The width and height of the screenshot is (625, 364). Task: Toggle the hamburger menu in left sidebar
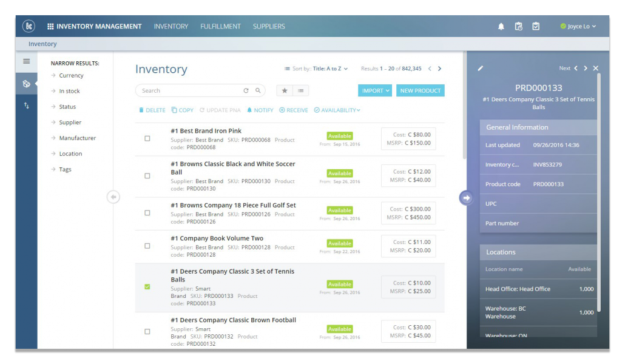click(x=26, y=61)
